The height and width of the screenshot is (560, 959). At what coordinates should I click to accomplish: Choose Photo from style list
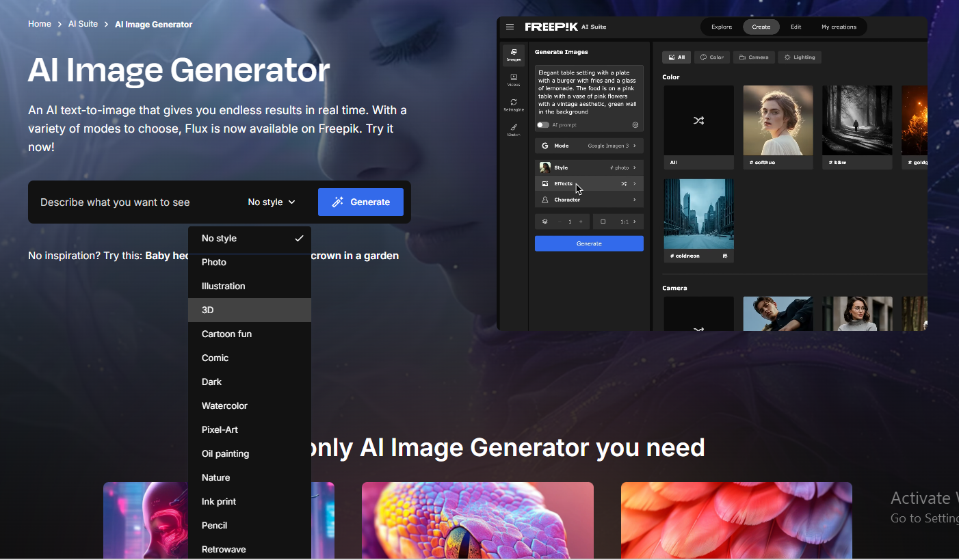pos(250,262)
